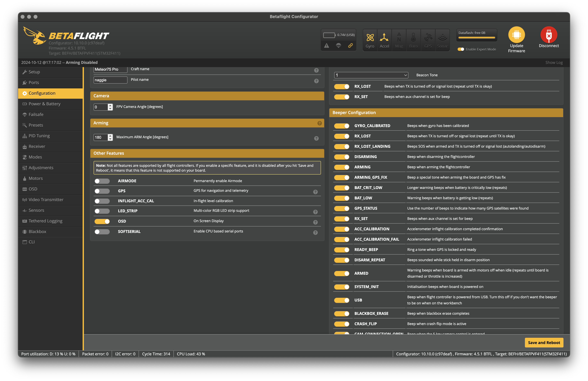Disable beacon RX_LOST toggle below Beacon Tone
This screenshot has width=588, height=381.
(x=342, y=86)
